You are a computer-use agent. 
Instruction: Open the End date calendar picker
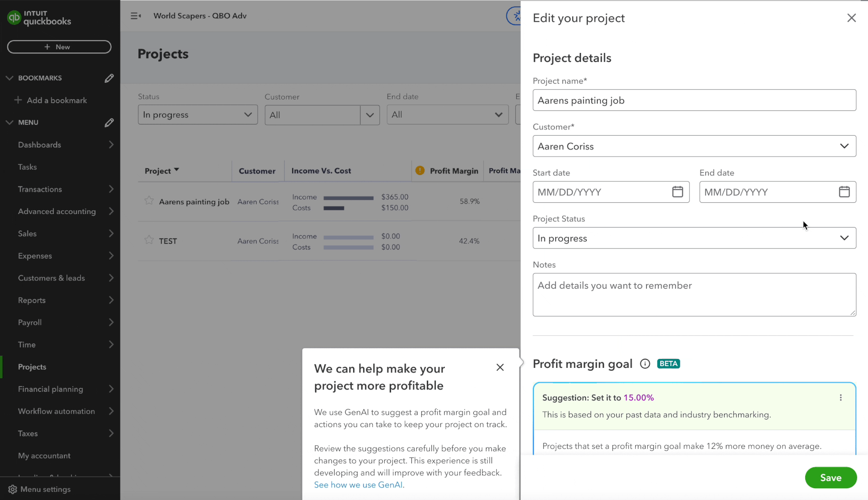844,192
